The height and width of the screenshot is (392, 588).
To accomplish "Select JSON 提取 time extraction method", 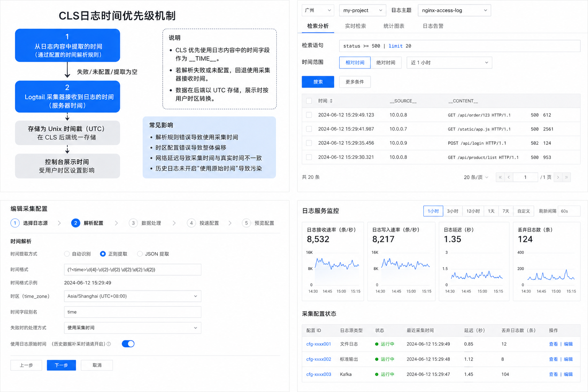I will click(x=140, y=254).
